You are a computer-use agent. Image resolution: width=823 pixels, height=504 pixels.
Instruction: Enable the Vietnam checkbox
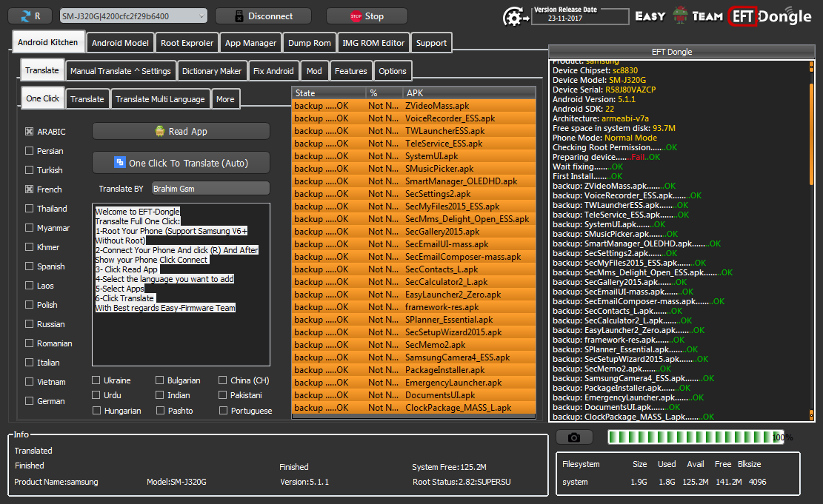pos(30,381)
